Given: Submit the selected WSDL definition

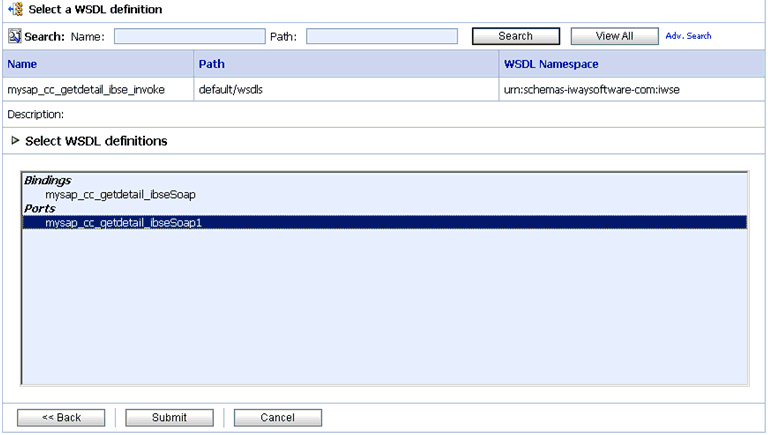Looking at the screenshot, I should pos(169,417).
